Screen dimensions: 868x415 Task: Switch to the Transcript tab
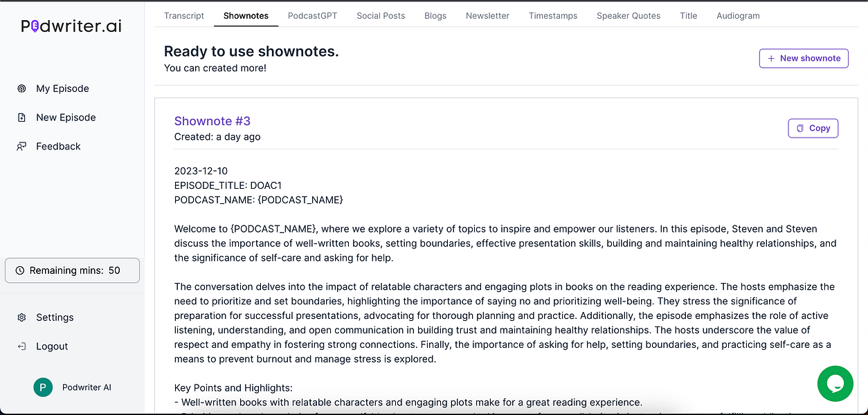(x=183, y=15)
